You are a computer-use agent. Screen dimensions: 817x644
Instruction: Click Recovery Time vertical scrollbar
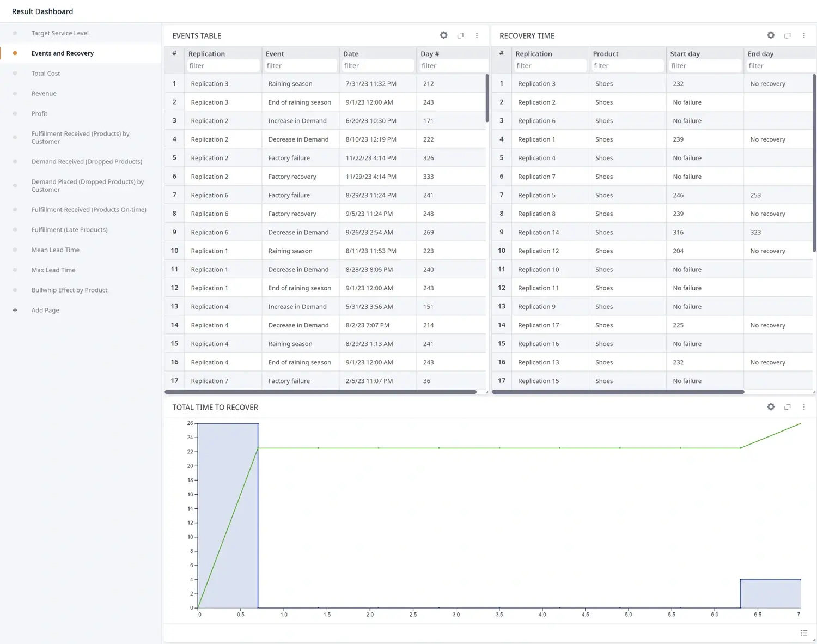[x=814, y=163]
